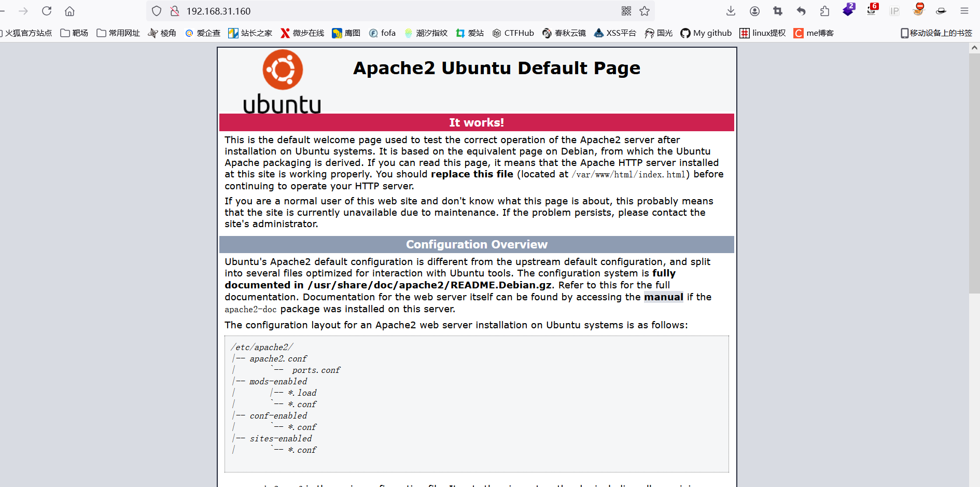Click the 'Configuration Overview' section header
The image size is (980, 487).
(477, 244)
